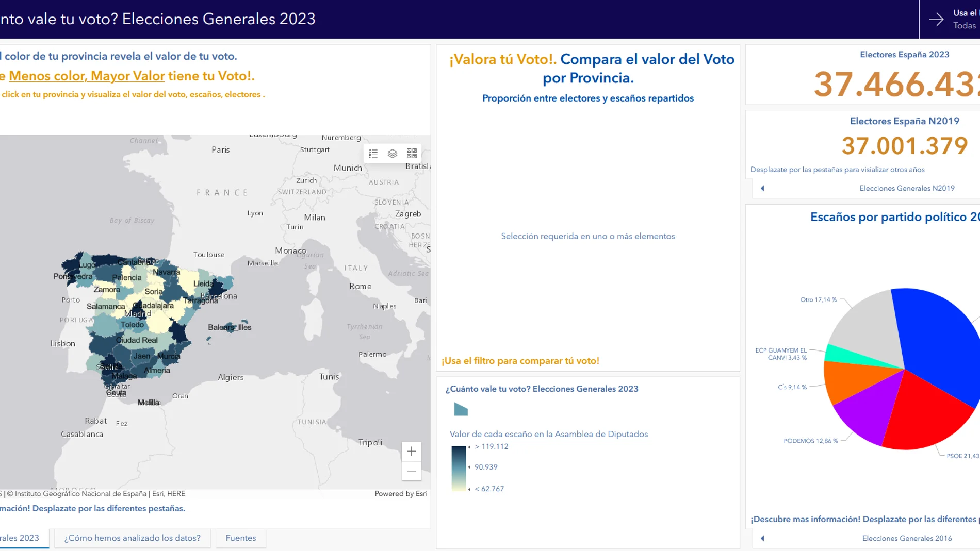The width and height of the screenshot is (980, 551).
Task: Zoom in on the map
Action: point(412,452)
